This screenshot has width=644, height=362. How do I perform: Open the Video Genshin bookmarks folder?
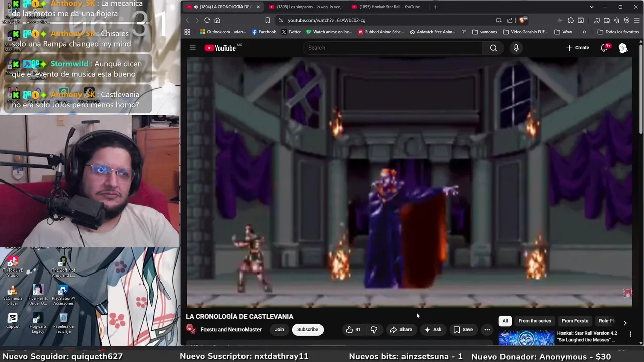coord(524,32)
